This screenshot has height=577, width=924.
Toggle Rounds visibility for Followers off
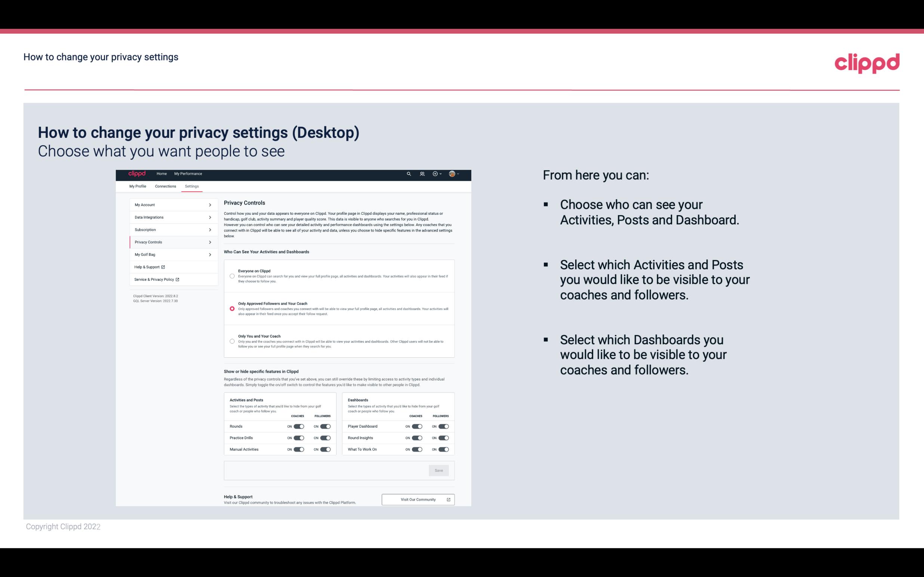point(325,426)
